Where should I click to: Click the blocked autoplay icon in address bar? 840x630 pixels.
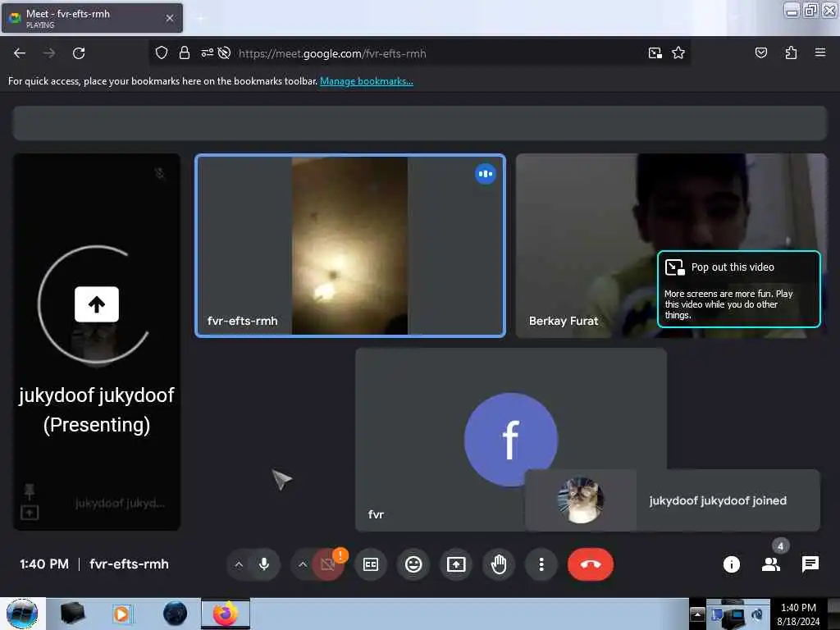225,53
